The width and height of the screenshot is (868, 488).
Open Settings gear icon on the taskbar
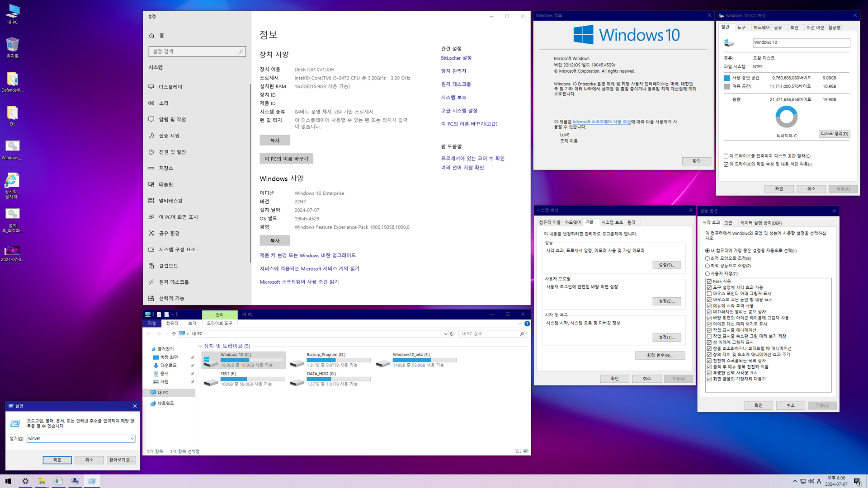(25, 481)
